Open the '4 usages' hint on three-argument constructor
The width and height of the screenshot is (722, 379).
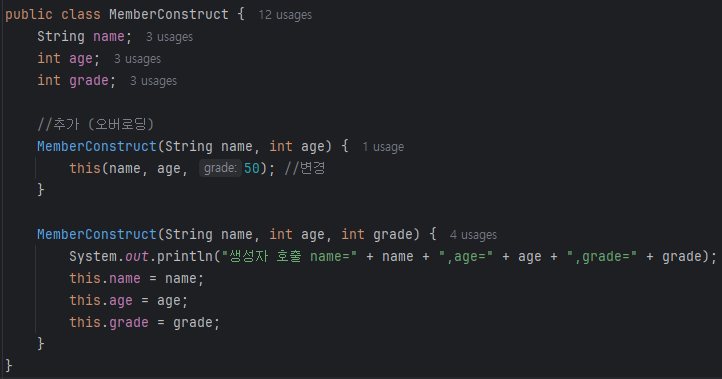[473, 235]
